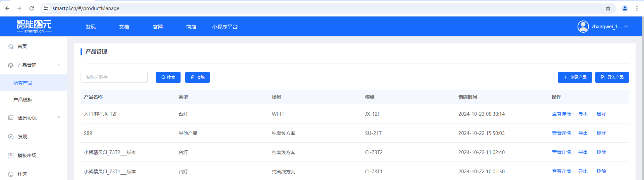
Task: View details of 入门例程JX-12F
Action: pos(561,114)
